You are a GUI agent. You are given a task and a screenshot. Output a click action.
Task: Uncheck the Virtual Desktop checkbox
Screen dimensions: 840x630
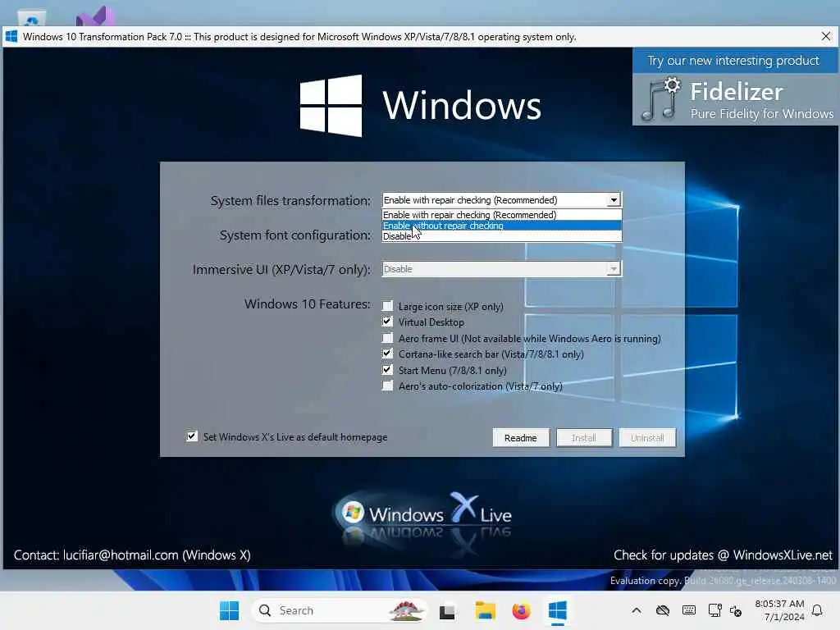pyautogui.click(x=387, y=322)
